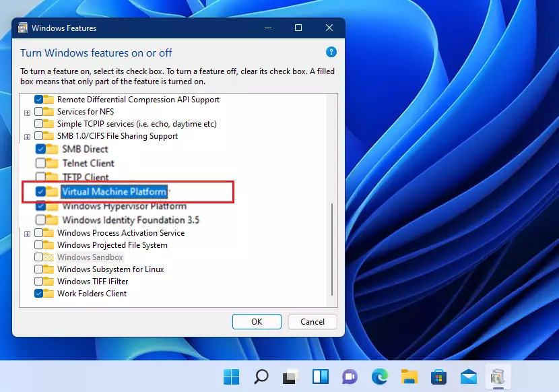Click the Windows Features title bar icon
Viewport: 559px width, 392px height.
tap(23, 28)
